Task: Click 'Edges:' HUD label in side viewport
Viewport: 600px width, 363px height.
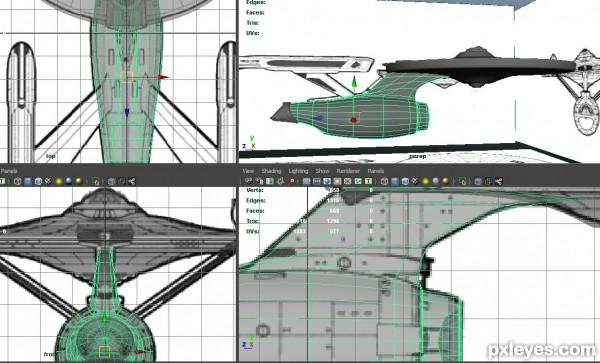Action: [256, 200]
